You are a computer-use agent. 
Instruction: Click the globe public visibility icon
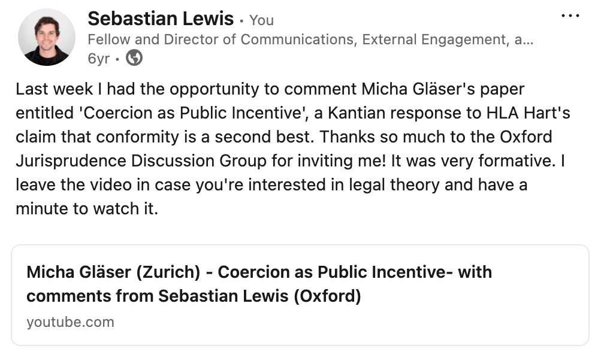[x=135, y=58]
